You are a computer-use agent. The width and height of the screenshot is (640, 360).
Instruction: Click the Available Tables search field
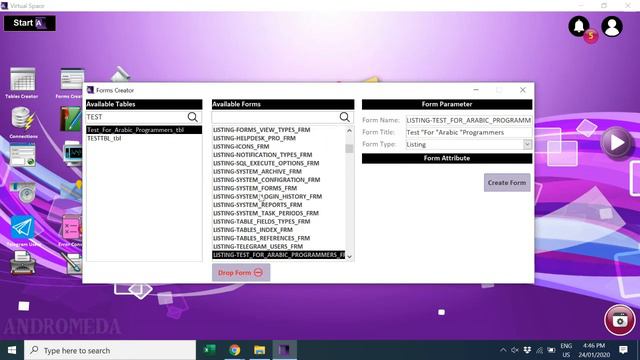136,117
